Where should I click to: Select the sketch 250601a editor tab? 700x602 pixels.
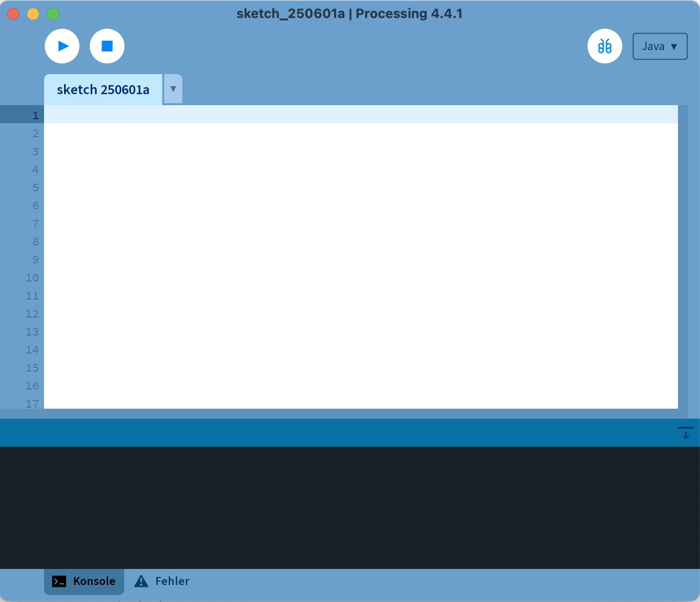pos(103,89)
